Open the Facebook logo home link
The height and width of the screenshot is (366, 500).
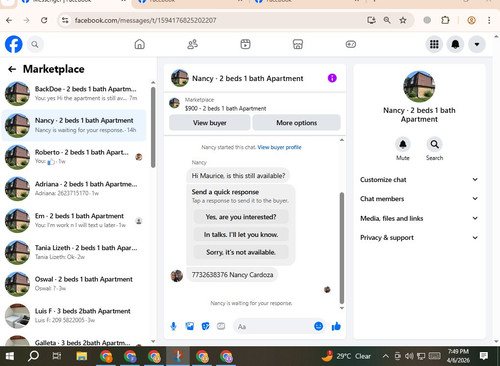(x=14, y=44)
